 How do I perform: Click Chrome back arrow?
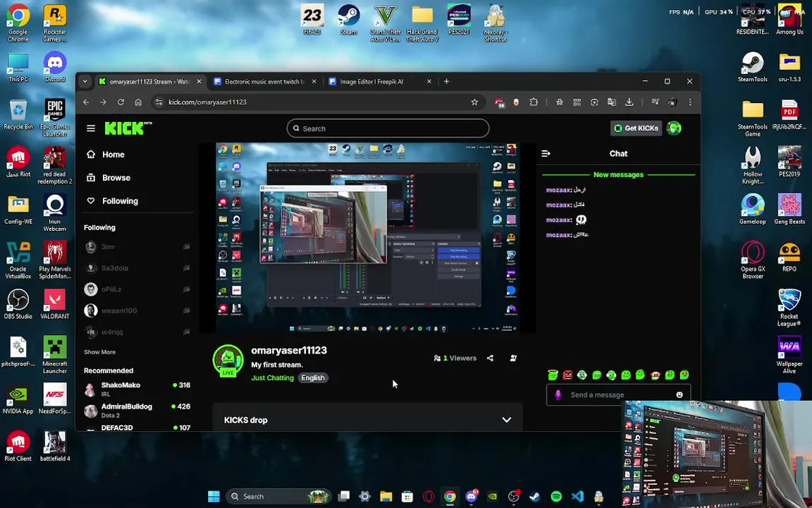pyautogui.click(x=87, y=102)
